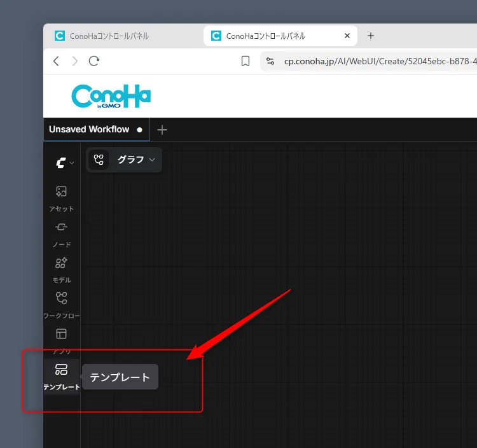
Task: Go forward in browser history
Action: 75,61
